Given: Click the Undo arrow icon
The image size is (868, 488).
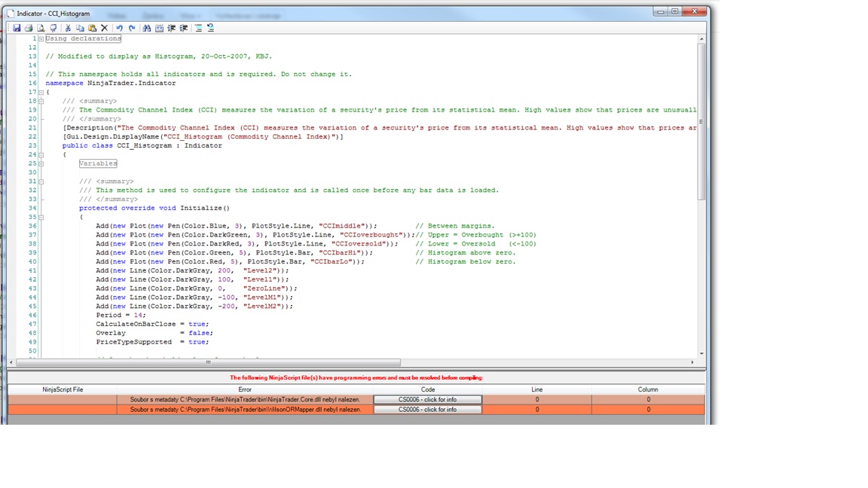Looking at the screenshot, I should pyautogui.click(x=119, y=28).
